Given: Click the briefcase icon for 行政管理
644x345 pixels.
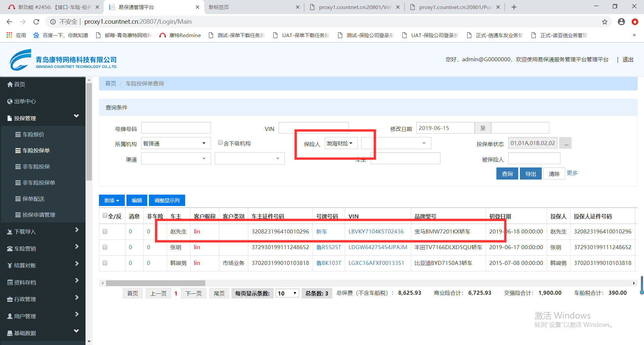Looking at the screenshot, I should (x=10, y=299).
